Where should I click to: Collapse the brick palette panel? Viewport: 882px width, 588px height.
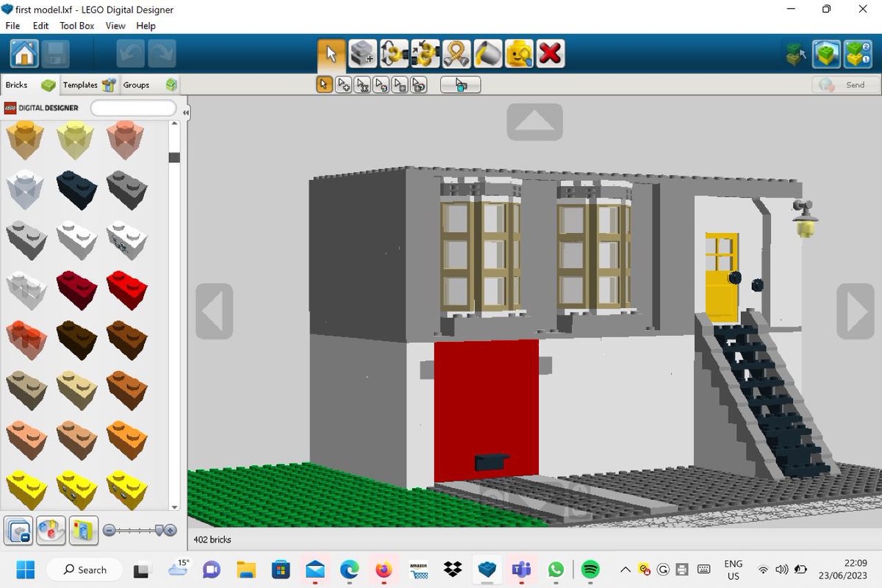coord(186,112)
